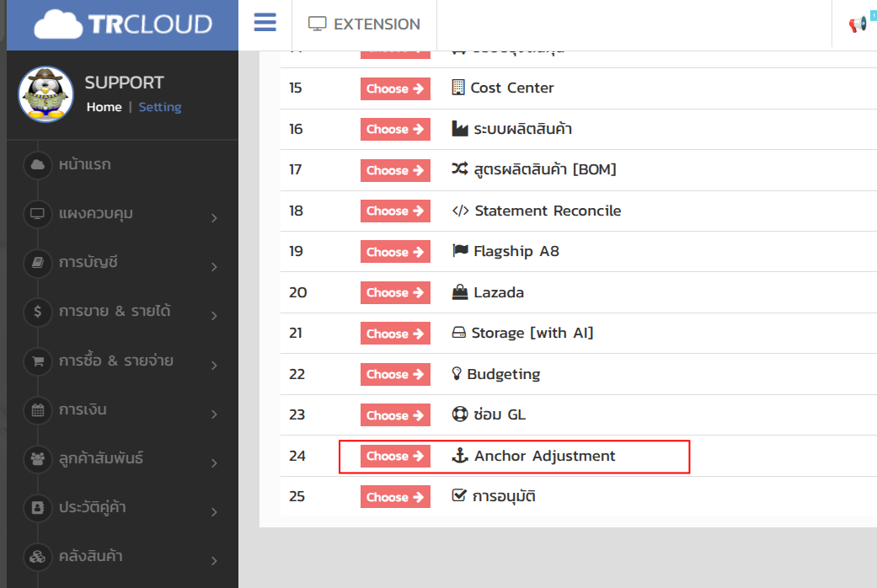Click the ระบบผลิตสินค้า factory icon

(460, 129)
